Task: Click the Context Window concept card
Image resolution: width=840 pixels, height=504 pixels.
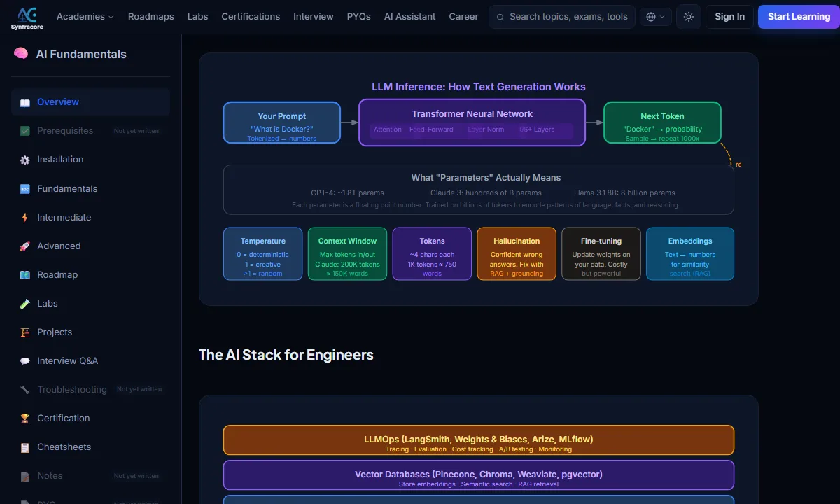Action: click(347, 254)
